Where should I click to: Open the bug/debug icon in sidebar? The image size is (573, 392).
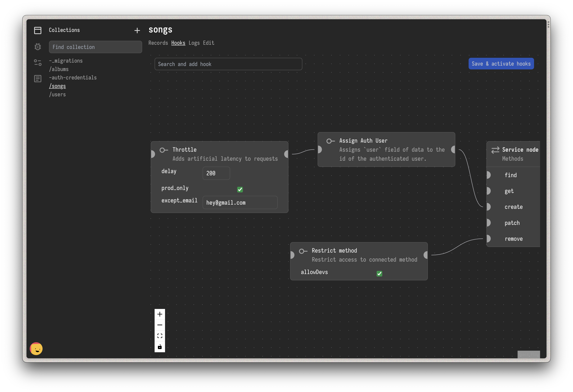38,47
